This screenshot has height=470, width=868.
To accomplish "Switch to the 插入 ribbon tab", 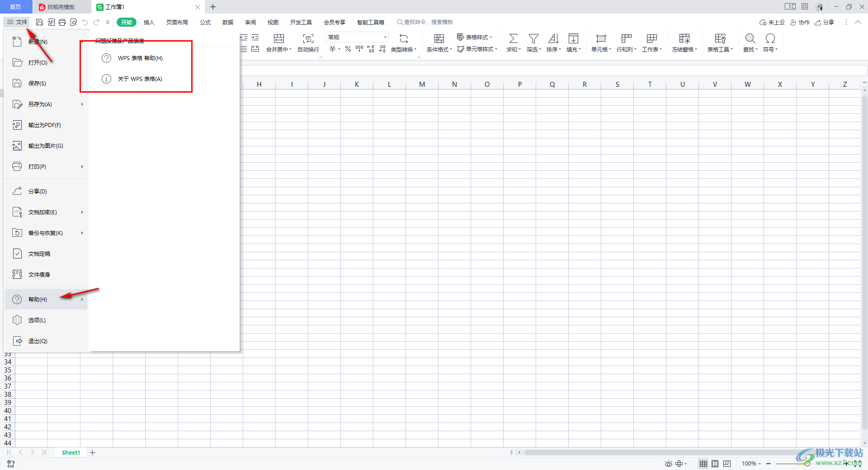I will [x=149, y=22].
